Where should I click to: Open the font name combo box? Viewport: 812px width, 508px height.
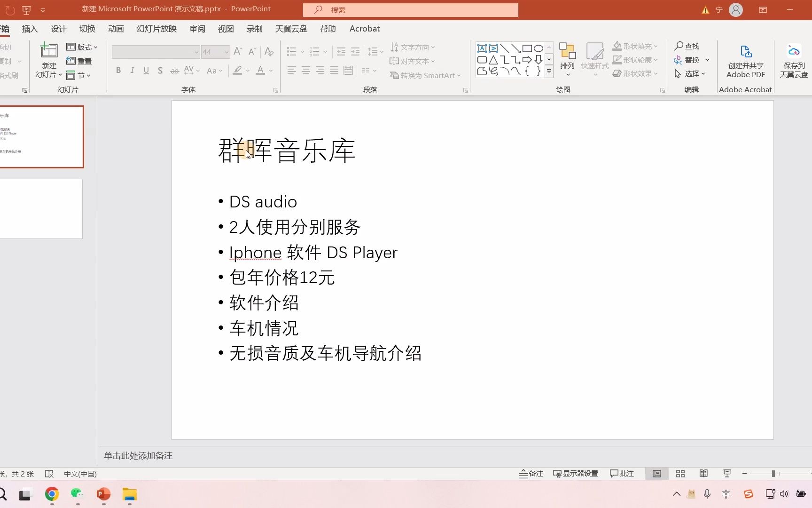[156, 52]
